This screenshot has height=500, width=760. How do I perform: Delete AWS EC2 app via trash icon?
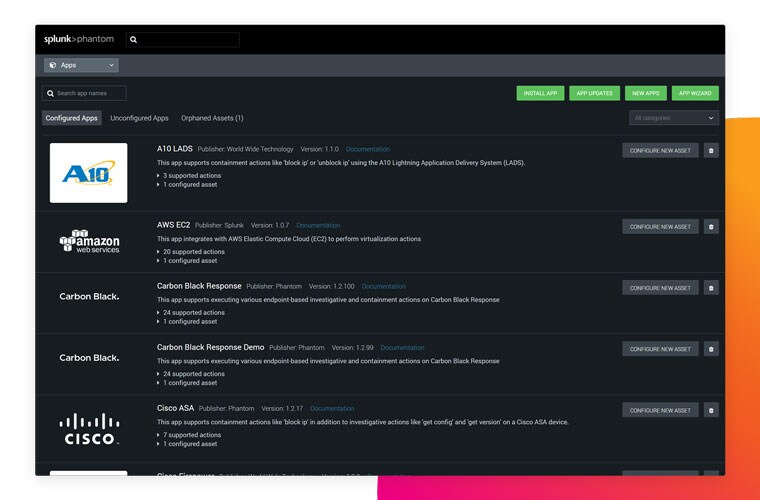click(711, 226)
